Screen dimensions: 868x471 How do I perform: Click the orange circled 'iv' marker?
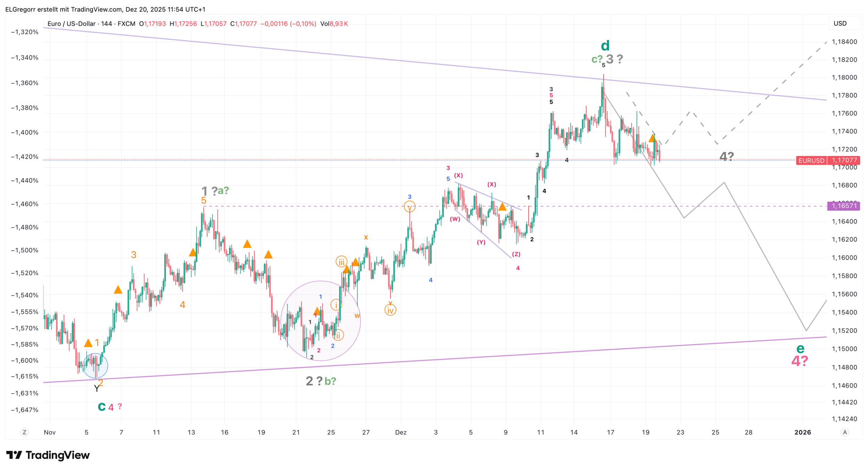390,310
